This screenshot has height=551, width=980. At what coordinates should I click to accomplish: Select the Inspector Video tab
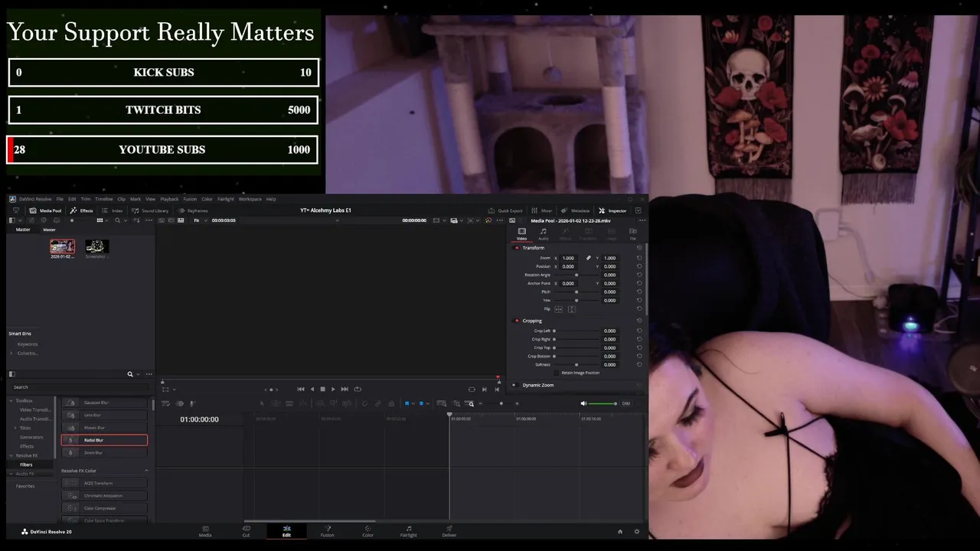coord(521,233)
